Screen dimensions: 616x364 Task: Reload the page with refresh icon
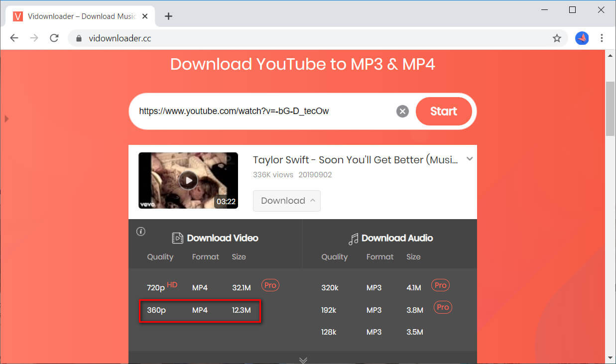(54, 38)
